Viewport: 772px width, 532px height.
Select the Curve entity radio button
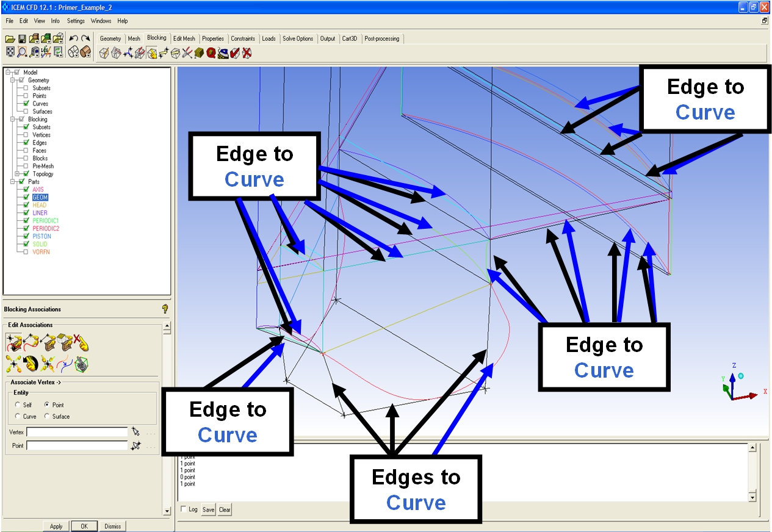[18, 417]
